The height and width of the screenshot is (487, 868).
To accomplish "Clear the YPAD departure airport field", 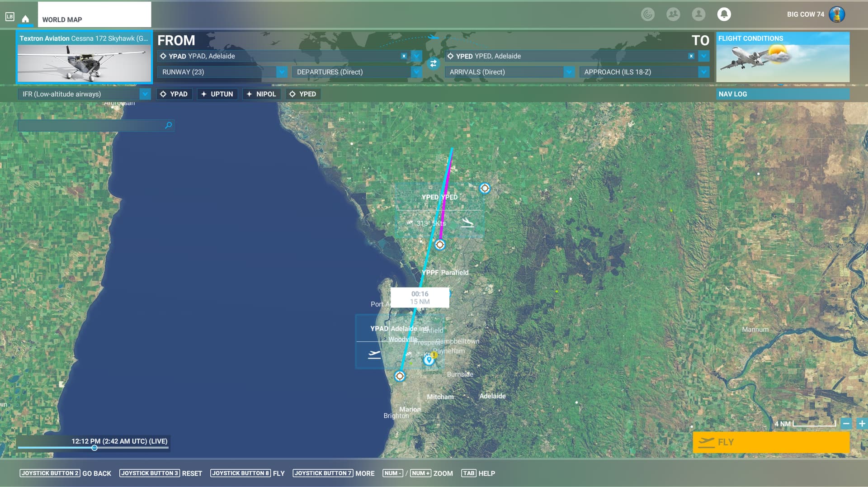I will pos(404,56).
